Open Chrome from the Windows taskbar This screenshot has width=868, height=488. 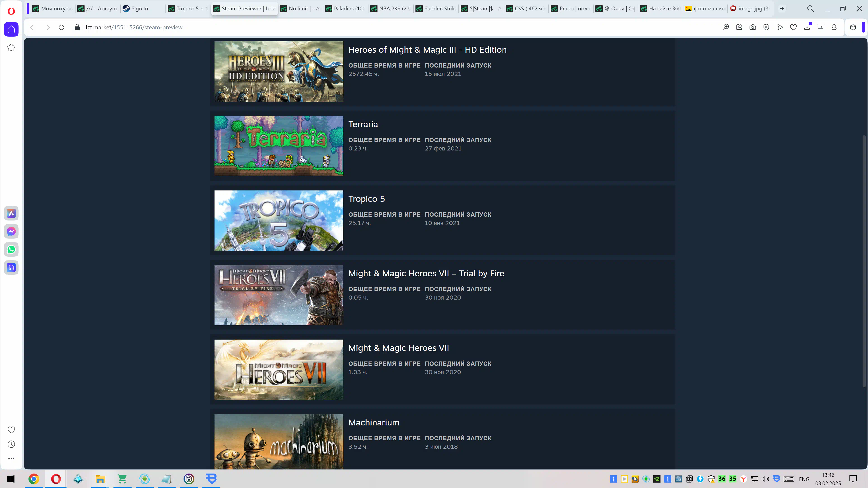point(33,479)
